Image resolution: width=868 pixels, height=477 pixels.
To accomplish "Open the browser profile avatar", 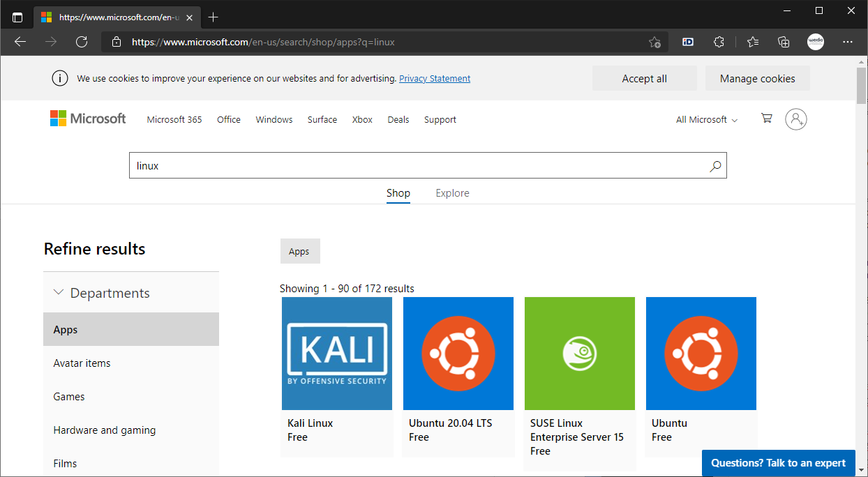I will (x=816, y=42).
